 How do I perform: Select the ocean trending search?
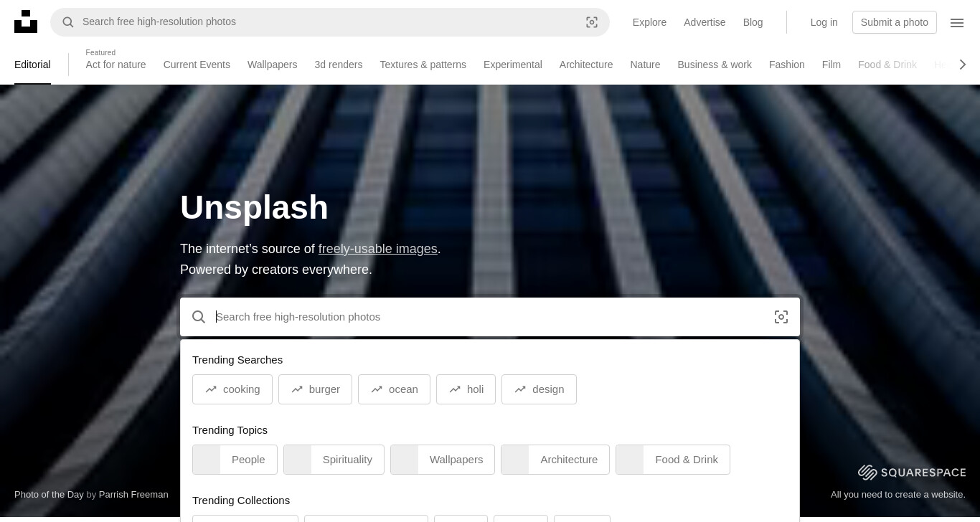pyautogui.click(x=394, y=389)
